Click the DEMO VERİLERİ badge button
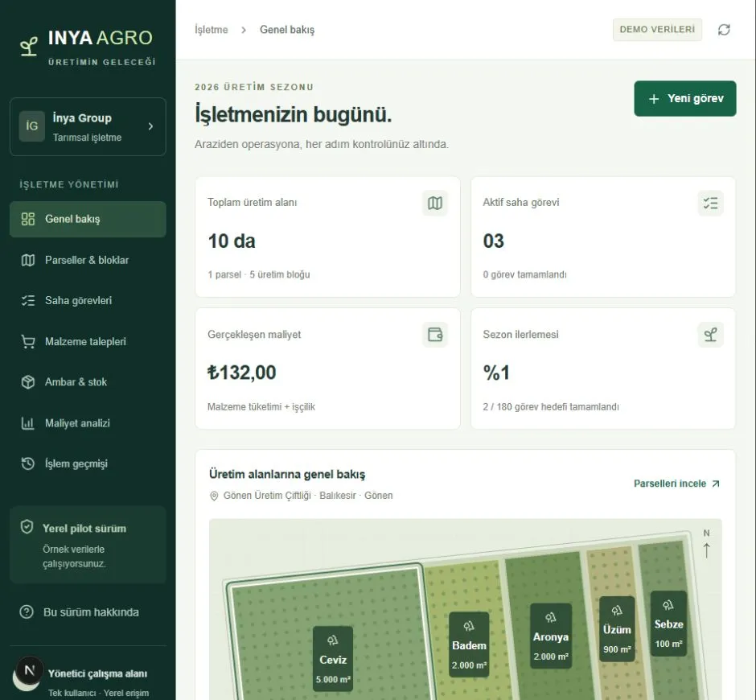Image resolution: width=756 pixels, height=700 pixels. click(x=657, y=30)
